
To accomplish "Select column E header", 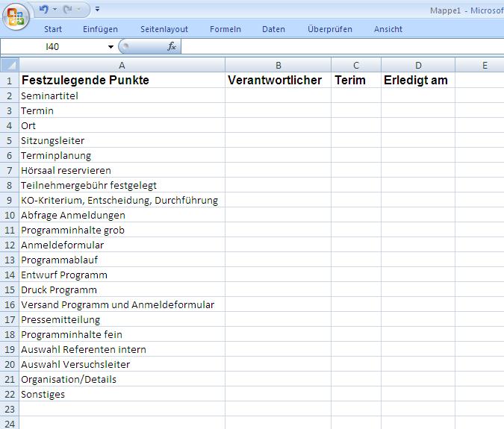I will (x=479, y=65).
